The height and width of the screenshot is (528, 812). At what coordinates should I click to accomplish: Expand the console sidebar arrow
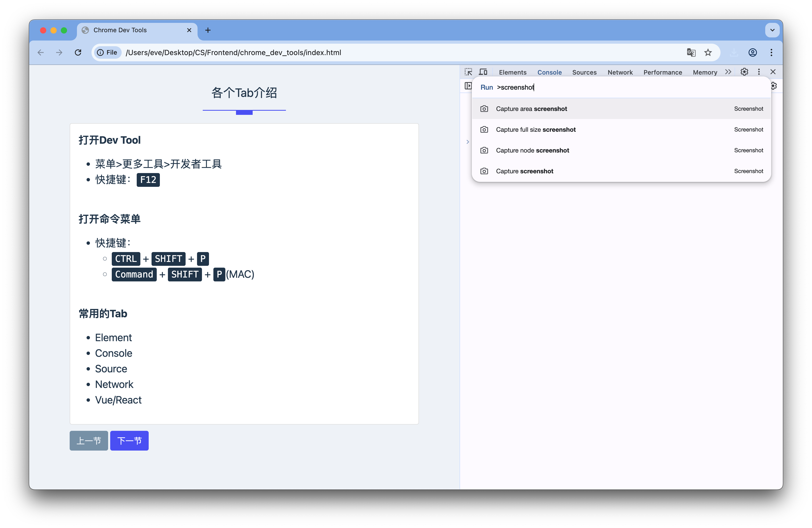[467, 142]
